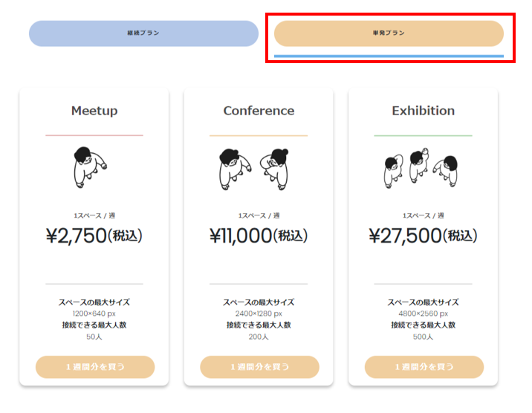
Task: Click the single person Meetup illustration
Action: tap(90, 168)
